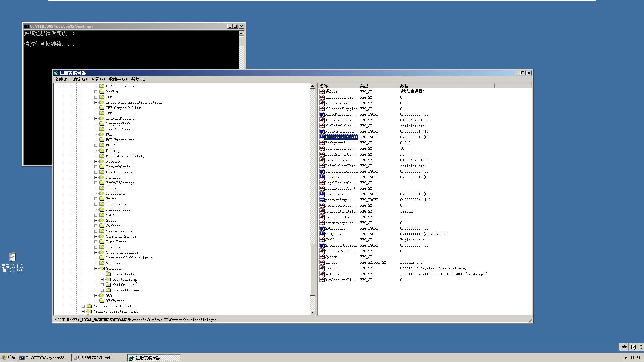
Task: Open the 收藏夹 (Favorites) menu
Action: [x=118, y=79]
